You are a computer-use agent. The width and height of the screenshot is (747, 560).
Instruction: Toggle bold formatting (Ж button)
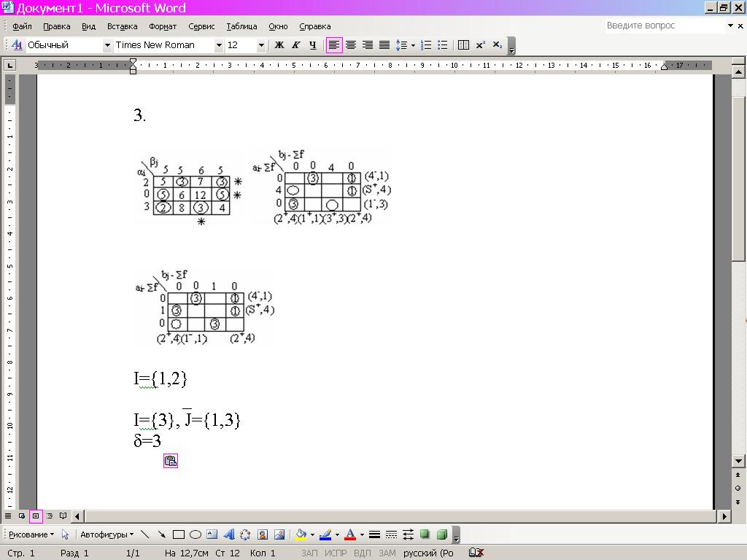click(279, 45)
